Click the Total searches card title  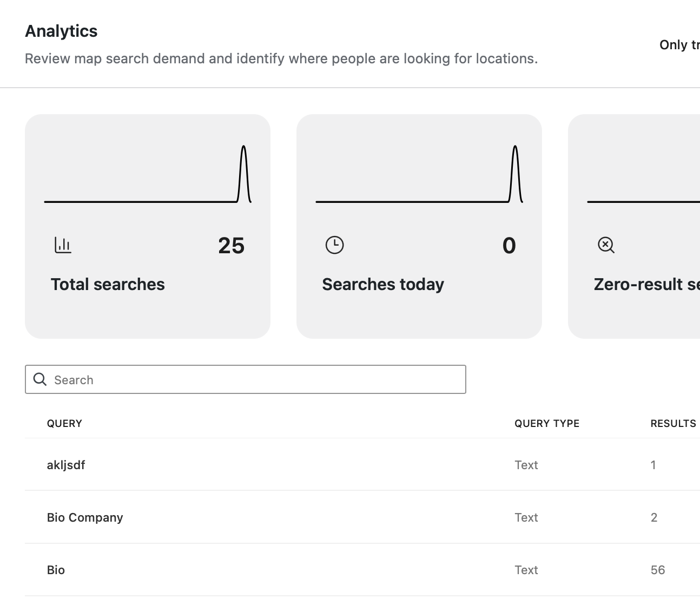coord(108,284)
